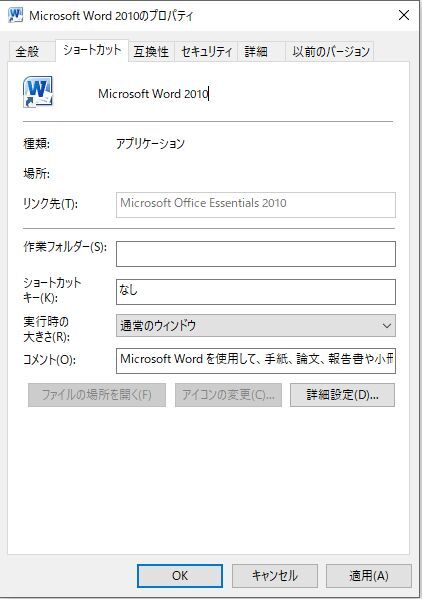Click the リンク先 target field
The width and height of the screenshot is (422, 599).
pos(256,205)
